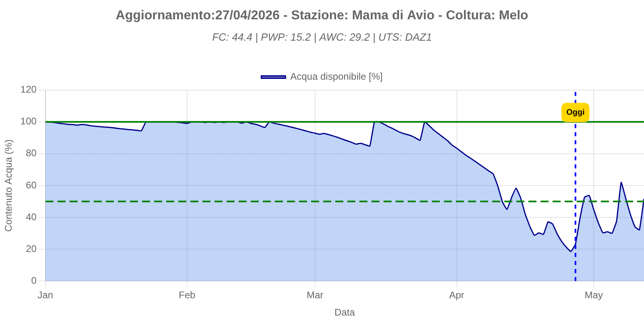
Task: Click the FC PWP AWC subtitle text
Action: [322, 37]
